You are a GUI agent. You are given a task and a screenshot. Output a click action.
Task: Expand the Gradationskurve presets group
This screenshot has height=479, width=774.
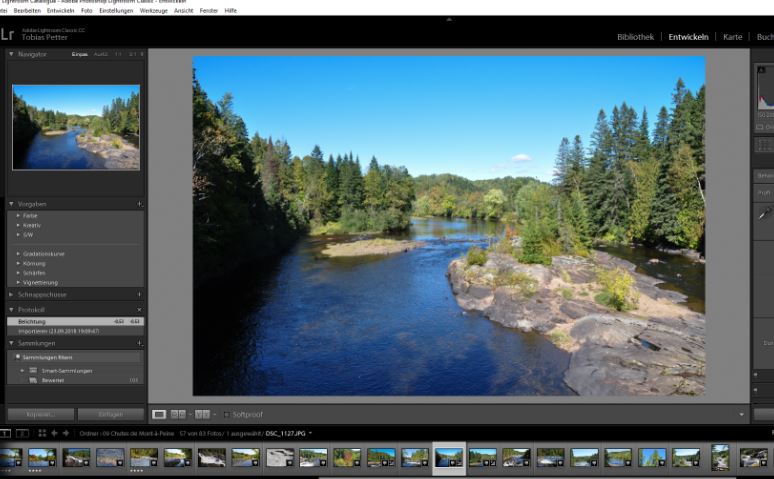tap(18, 254)
